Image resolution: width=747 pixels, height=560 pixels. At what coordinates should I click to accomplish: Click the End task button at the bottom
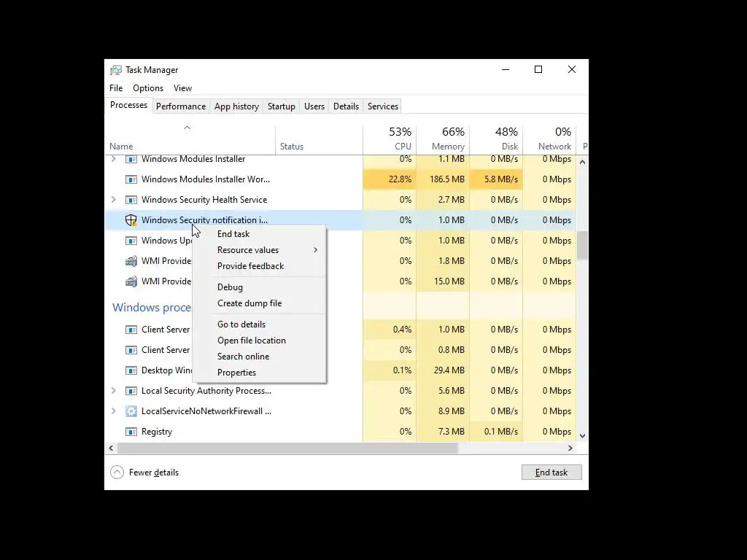551,472
